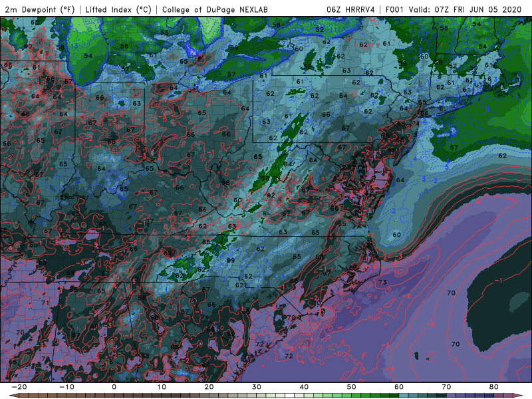
Task: Select the 40 label on the color scale
Action: (304, 387)
